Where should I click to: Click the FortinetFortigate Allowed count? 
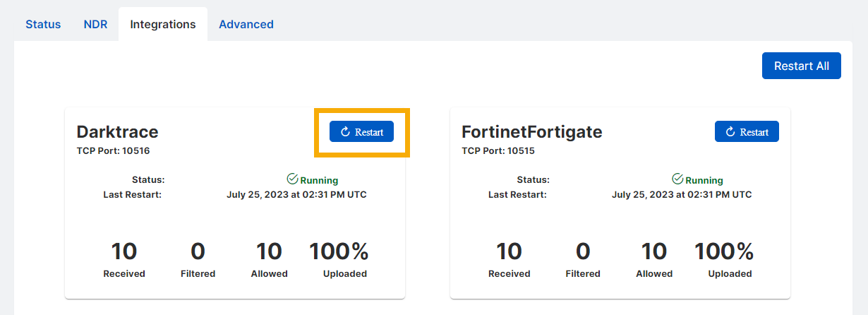654,251
